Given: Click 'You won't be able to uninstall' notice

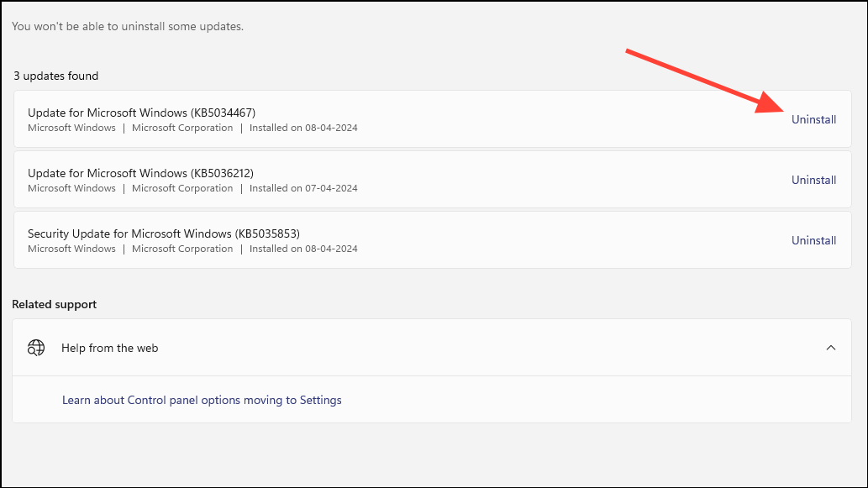Looking at the screenshot, I should pyautogui.click(x=128, y=27).
